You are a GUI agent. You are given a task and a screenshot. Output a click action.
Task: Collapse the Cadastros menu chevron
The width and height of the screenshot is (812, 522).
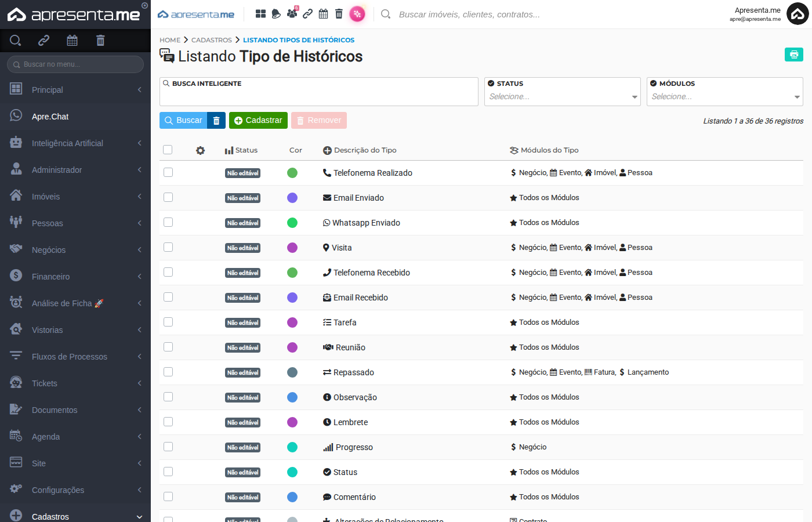click(139, 517)
